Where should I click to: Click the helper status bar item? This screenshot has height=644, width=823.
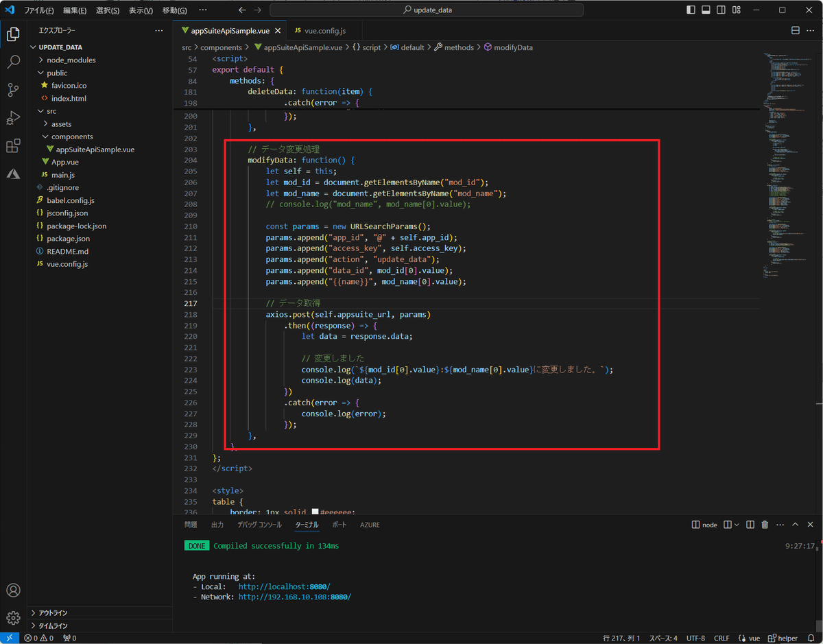[783, 638]
